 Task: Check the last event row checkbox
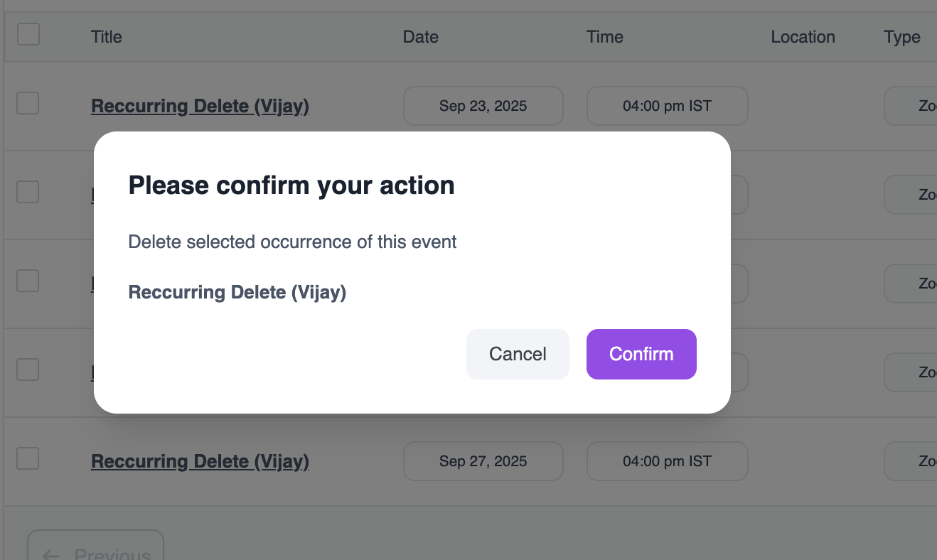pyautogui.click(x=27, y=458)
